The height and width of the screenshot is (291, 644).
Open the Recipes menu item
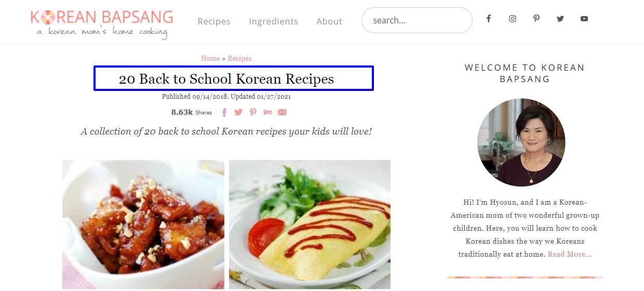214,21
